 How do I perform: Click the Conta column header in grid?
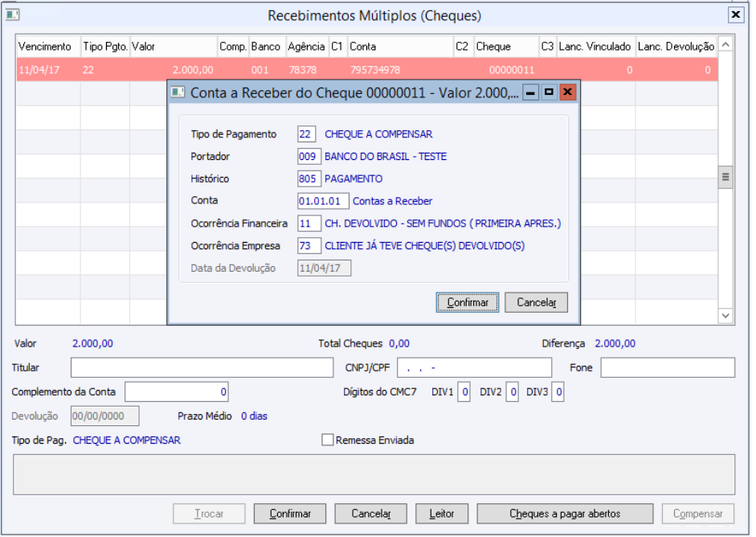[400, 47]
